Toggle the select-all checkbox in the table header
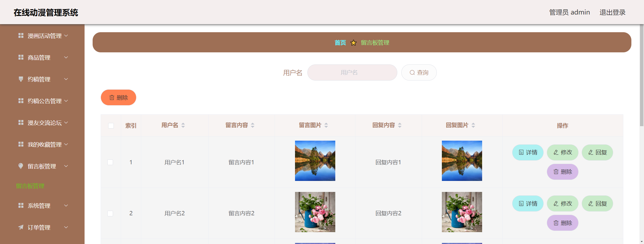The image size is (644, 244). (111, 125)
